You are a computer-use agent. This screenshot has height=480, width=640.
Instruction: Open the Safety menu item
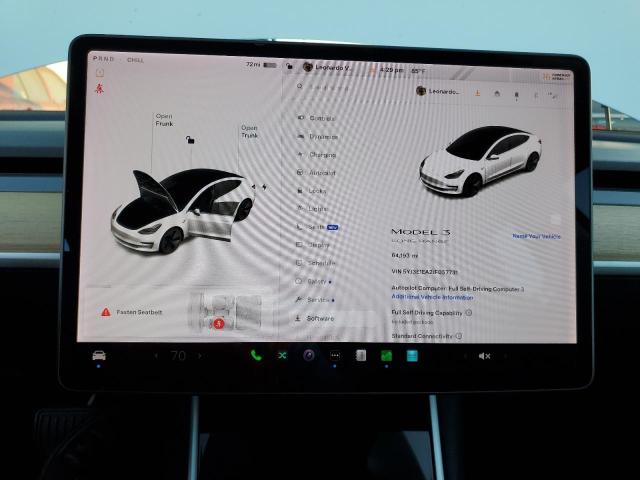(313, 281)
